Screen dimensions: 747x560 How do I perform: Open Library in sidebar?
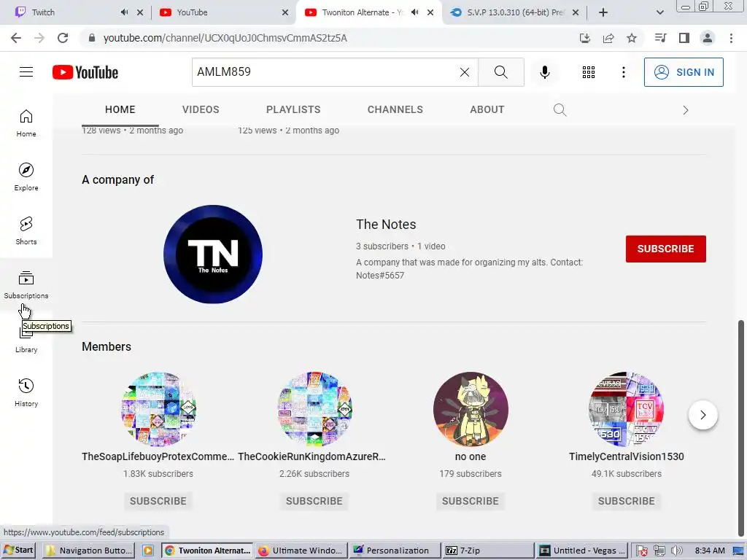tap(26, 342)
